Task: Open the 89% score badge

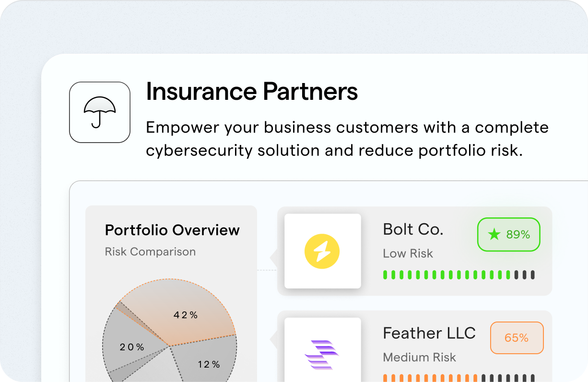Action: 509,235
